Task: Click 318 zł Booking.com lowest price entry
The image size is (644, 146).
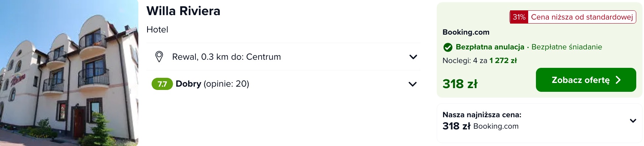Action: 481,126
